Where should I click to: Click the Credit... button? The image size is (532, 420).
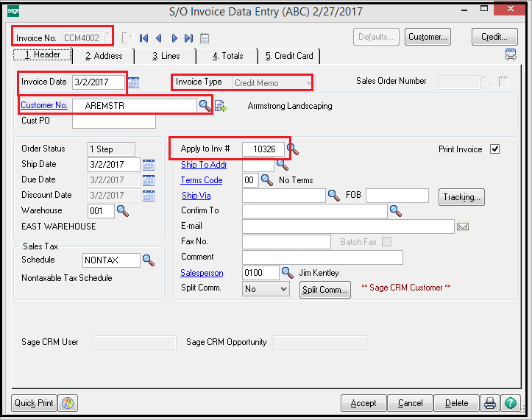(494, 37)
